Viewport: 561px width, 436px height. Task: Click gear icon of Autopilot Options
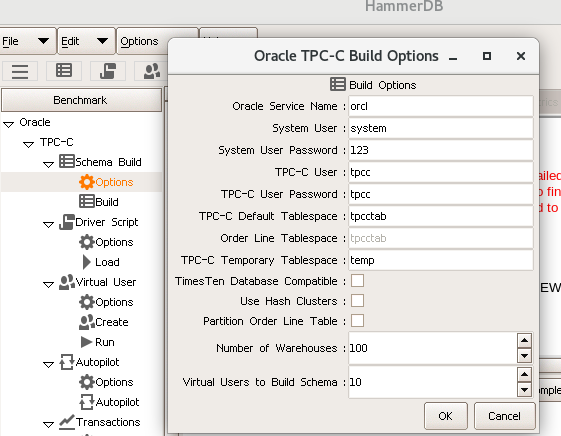tap(87, 382)
